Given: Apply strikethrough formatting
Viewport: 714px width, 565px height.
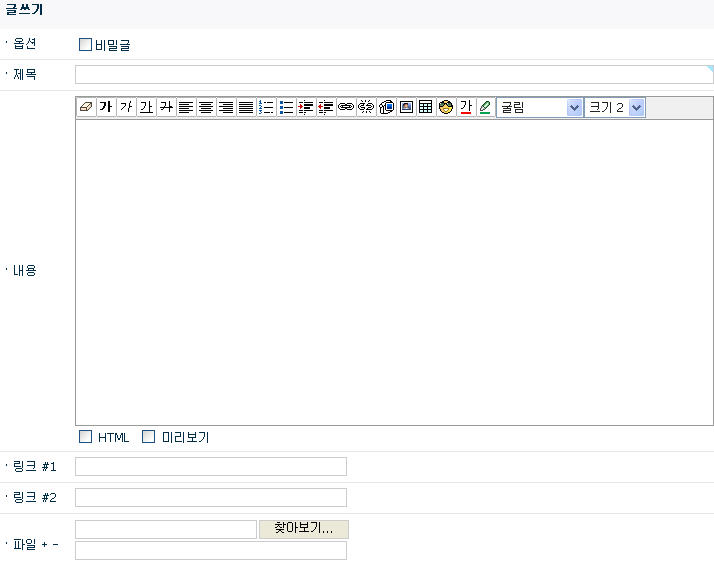Looking at the screenshot, I should pyautogui.click(x=166, y=108).
